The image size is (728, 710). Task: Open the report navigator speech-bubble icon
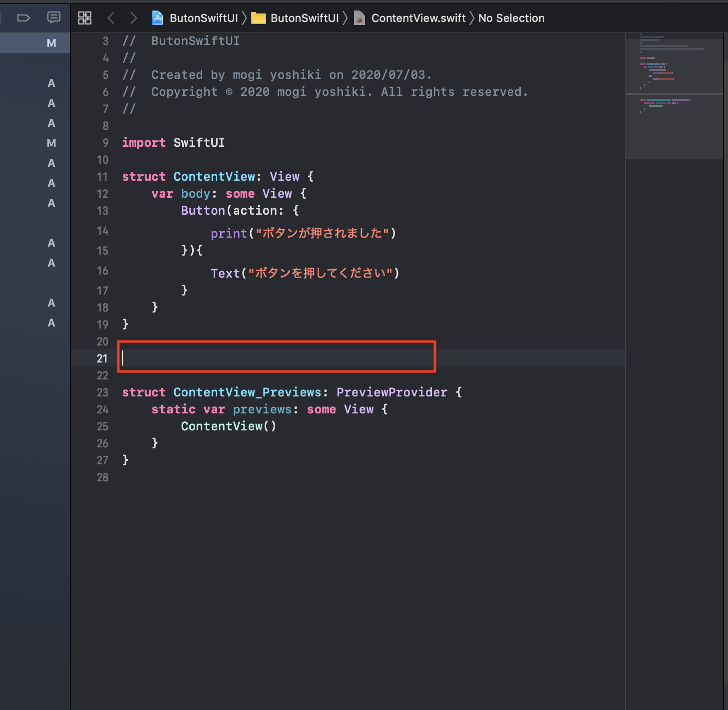tap(53, 18)
